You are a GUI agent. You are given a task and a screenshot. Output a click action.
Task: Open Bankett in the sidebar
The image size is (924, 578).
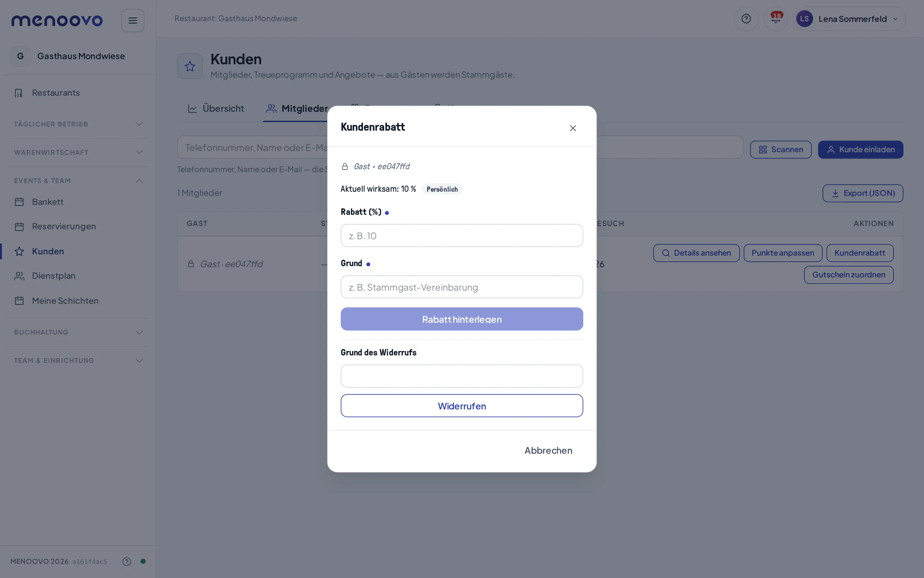tap(78, 202)
